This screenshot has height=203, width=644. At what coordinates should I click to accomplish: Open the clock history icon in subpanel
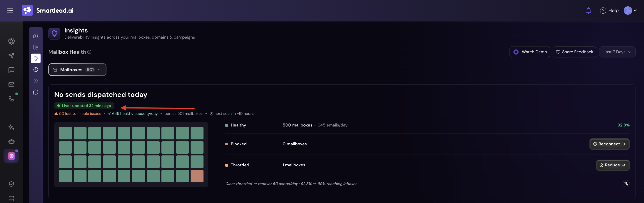click(36, 69)
